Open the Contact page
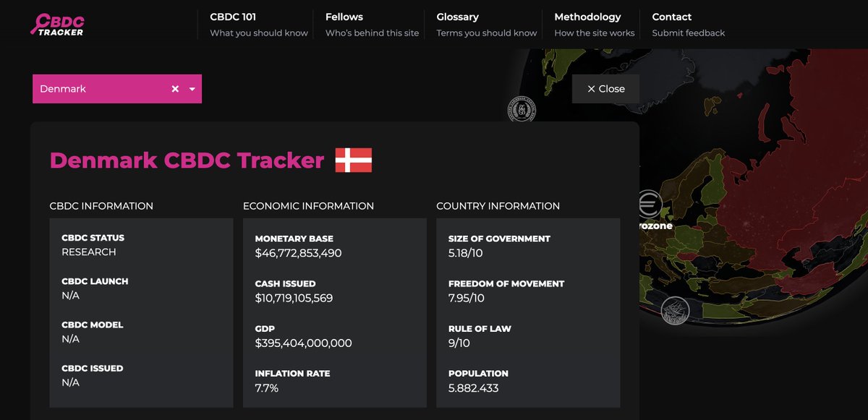Image resolution: width=868 pixels, height=420 pixels. (x=688, y=25)
